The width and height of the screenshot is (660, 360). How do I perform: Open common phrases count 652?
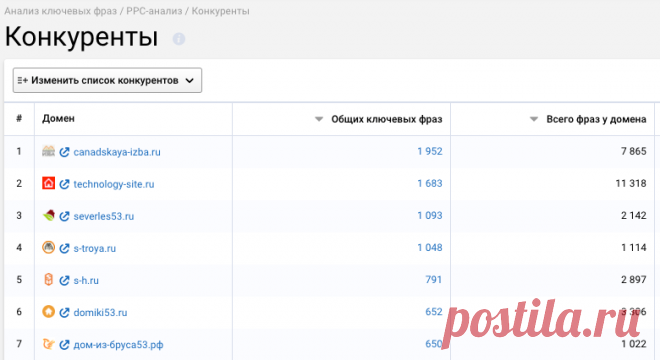tap(434, 312)
